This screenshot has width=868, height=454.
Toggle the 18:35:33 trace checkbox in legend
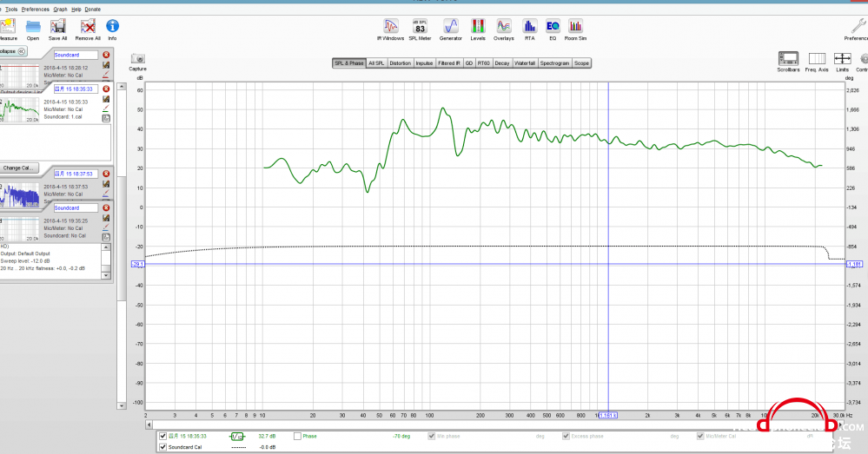[x=162, y=437]
